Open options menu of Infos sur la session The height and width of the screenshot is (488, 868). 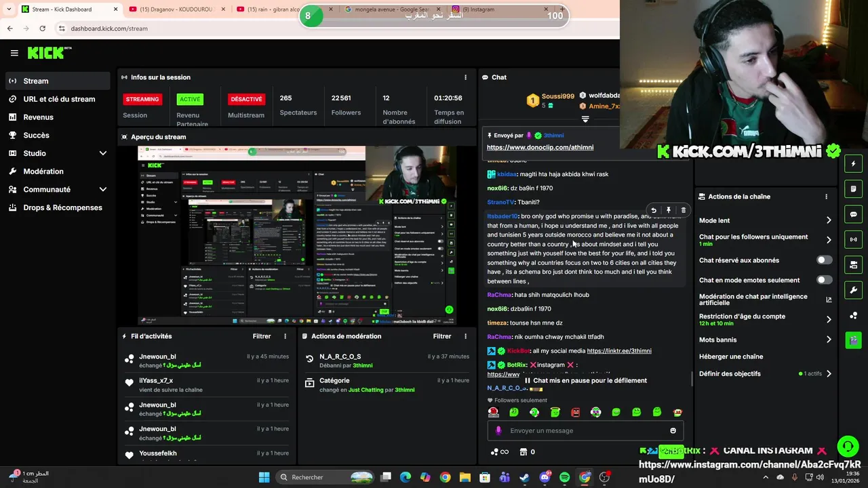pyautogui.click(x=465, y=77)
